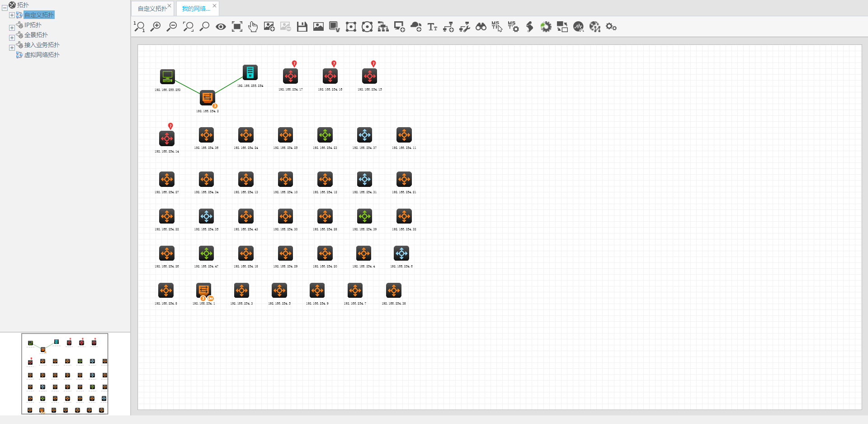Close the 自定义拓扑 tab
The height and width of the screenshot is (424, 868).
point(170,6)
